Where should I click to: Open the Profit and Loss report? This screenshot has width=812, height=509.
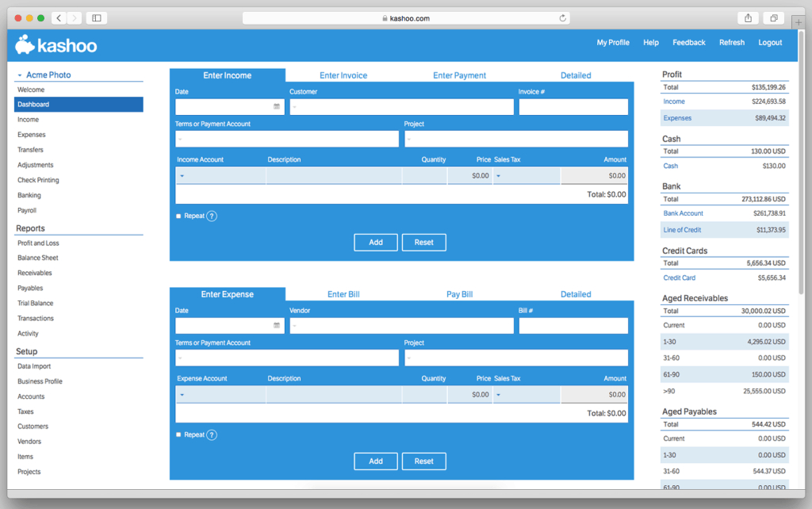[x=38, y=243]
